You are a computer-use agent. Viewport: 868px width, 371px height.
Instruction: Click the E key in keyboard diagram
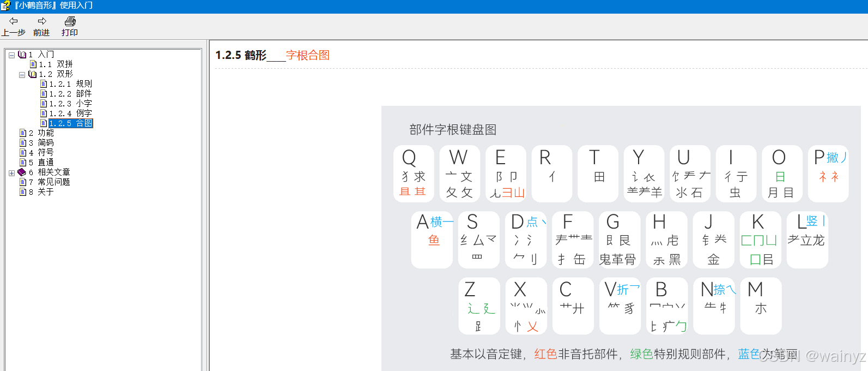click(x=506, y=173)
